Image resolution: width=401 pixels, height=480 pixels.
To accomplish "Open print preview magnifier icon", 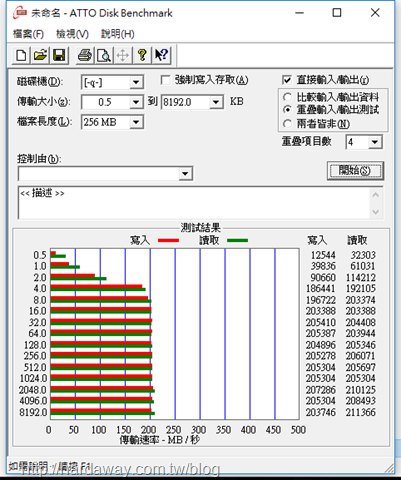I will pos(104,55).
